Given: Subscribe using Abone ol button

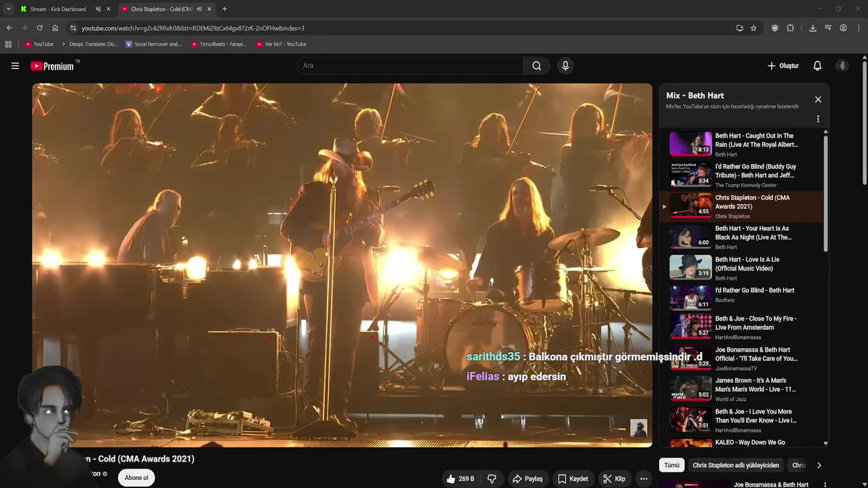Looking at the screenshot, I should (136, 478).
